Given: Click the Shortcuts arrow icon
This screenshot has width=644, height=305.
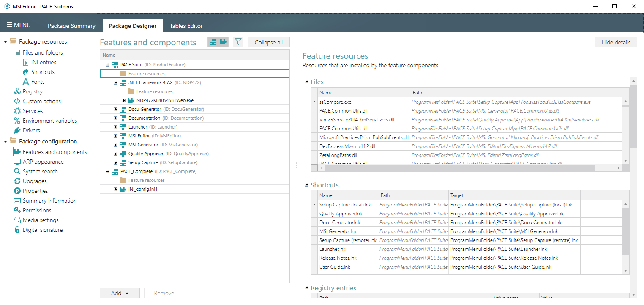Looking at the screenshot, I should [26, 72].
